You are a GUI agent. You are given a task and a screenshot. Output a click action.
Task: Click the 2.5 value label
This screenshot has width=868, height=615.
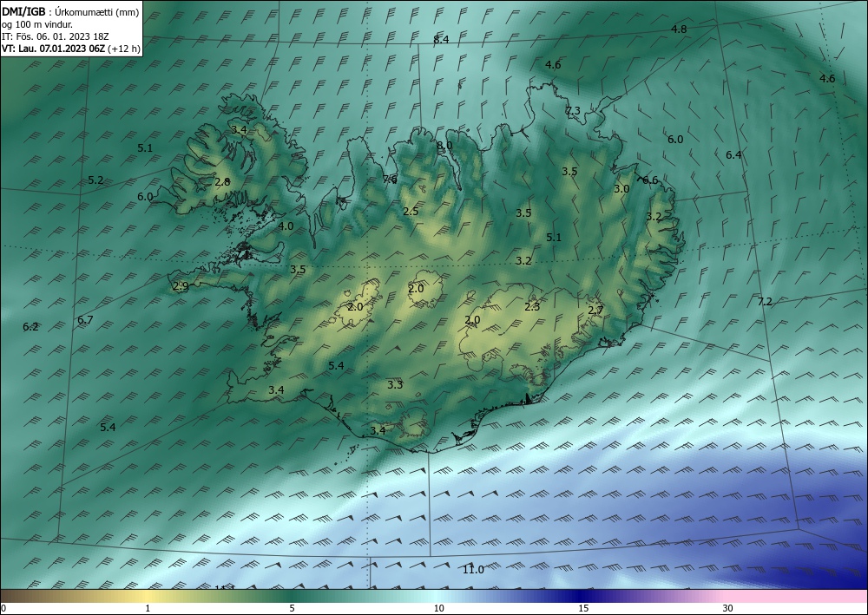point(411,212)
